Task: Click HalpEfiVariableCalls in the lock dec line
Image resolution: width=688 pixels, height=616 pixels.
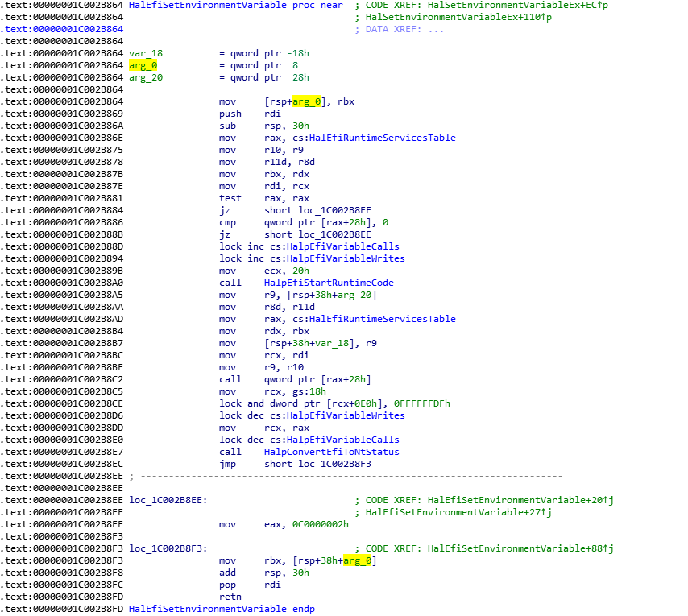Action: pyautogui.click(x=342, y=440)
